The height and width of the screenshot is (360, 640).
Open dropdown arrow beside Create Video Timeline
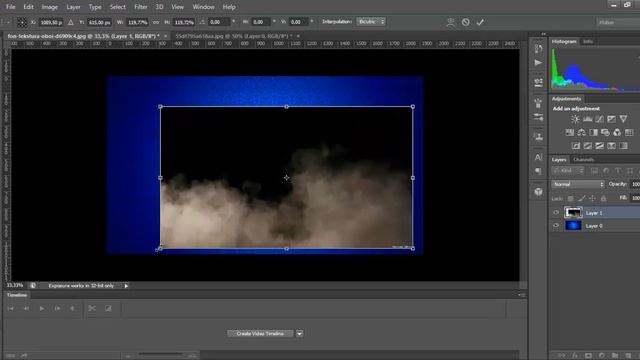300,334
